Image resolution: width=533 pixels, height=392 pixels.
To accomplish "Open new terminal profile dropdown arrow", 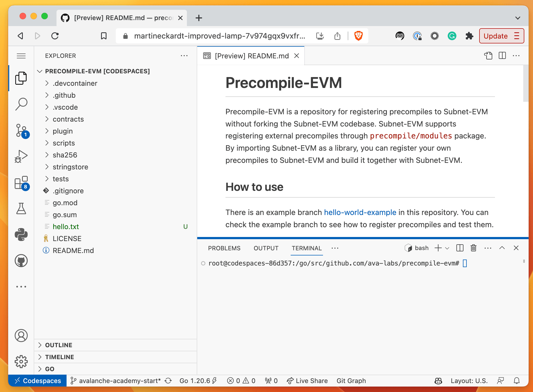I will click(447, 248).
